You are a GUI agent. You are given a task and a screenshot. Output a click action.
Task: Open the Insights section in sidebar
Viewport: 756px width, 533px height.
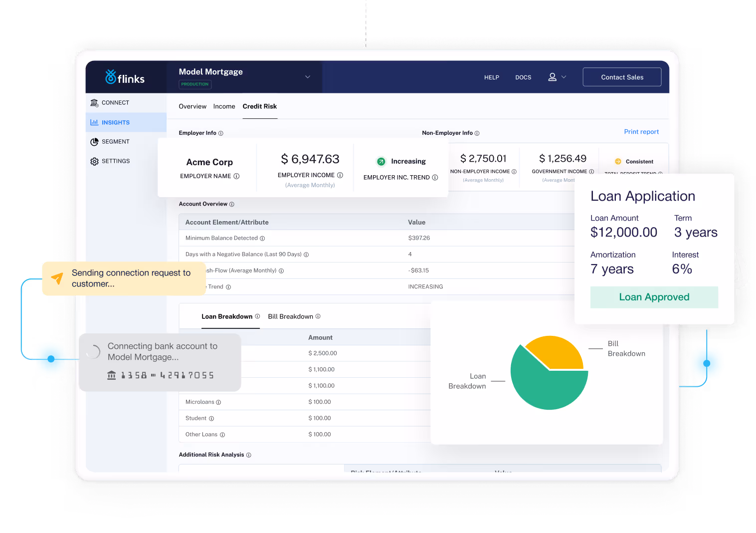pyautogui.click(x=126, y=122)
